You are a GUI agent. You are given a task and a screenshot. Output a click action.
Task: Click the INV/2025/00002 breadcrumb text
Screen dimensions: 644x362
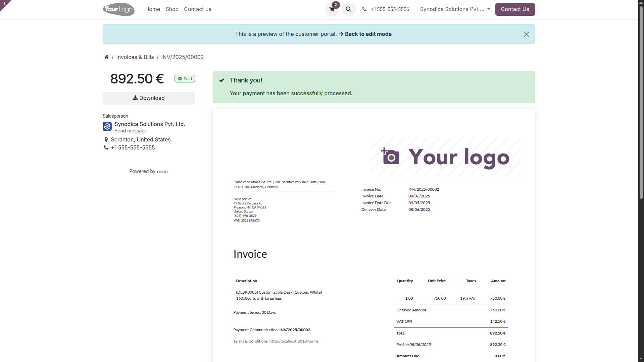[x=183, y=57]
